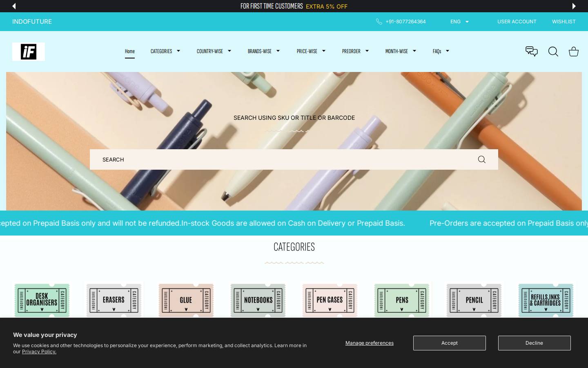Open COUNTRY-WISE menu label
Screen dimensions: 588x368
(x=210, y=51)
